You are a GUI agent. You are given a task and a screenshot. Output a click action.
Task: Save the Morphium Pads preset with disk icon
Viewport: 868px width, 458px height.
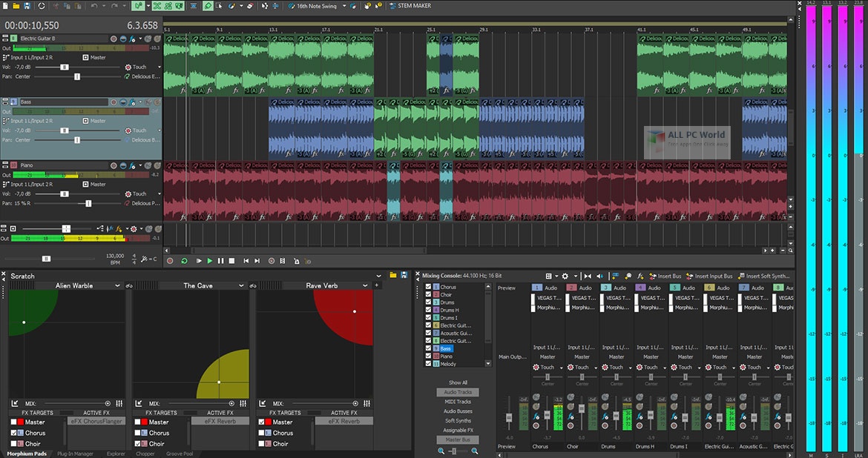click(x=404, y=276)
